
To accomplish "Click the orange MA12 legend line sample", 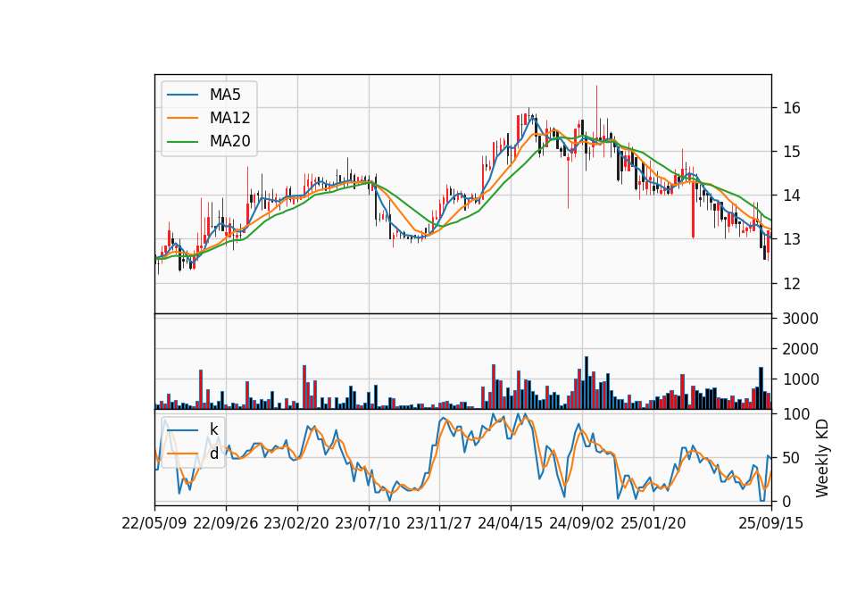I will pos(182,118).
